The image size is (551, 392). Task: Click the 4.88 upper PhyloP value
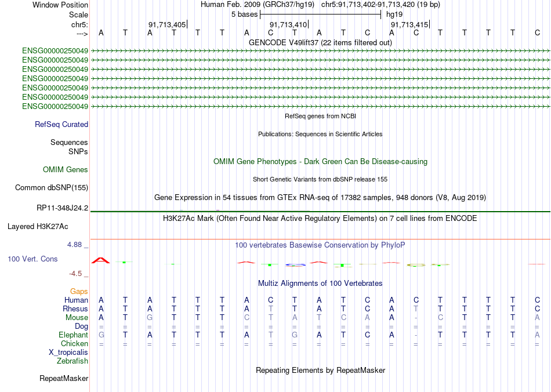click(74, 245)
